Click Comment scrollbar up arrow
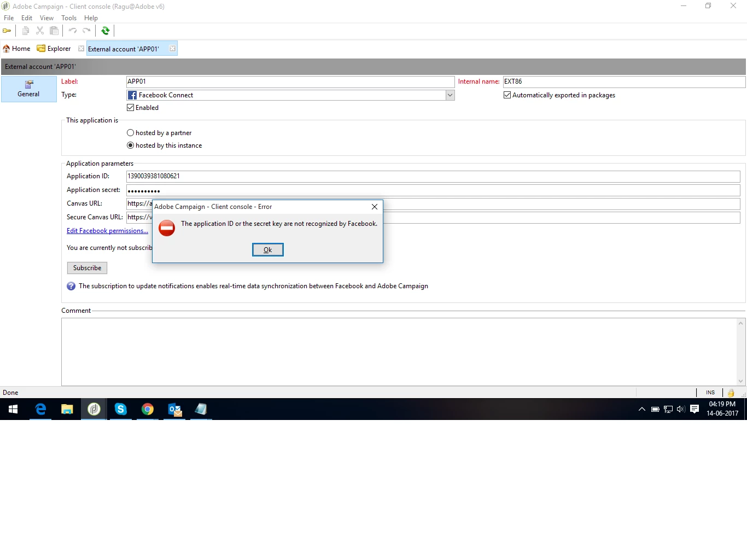The width and height of the screenshot is (747, 560). [741, 323]
